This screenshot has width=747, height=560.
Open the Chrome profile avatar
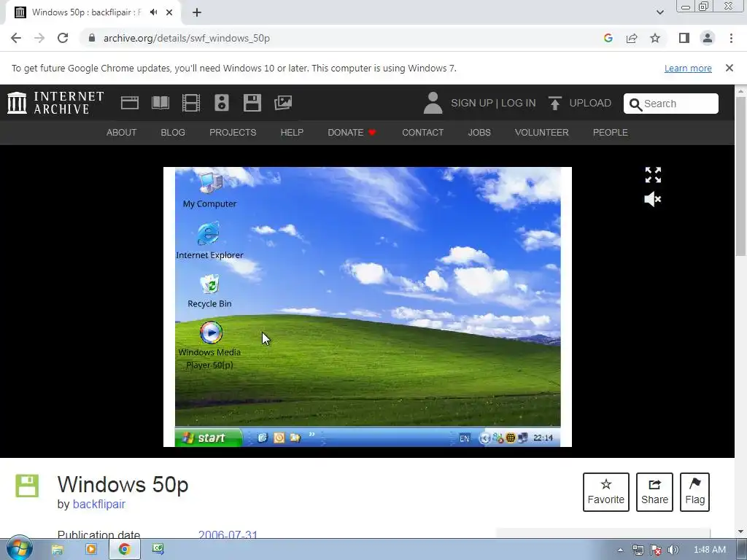[x=708, y=38]
